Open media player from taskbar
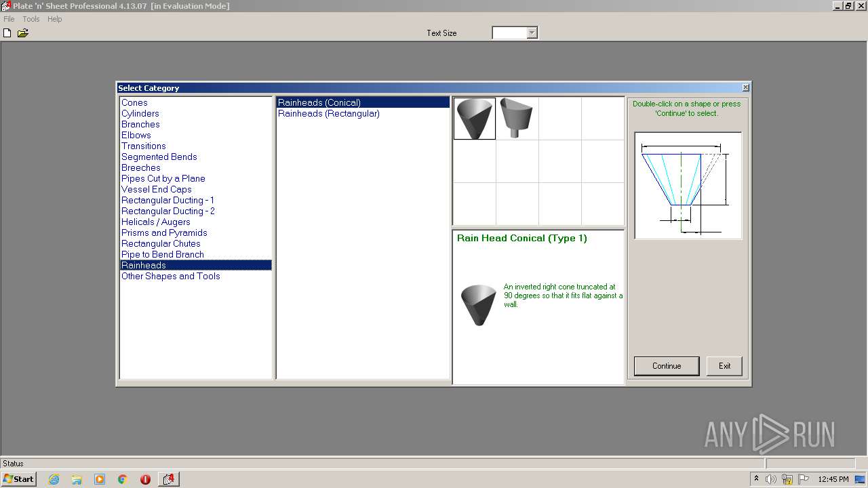Screen dimensions: 868x488 pos(100,479)
